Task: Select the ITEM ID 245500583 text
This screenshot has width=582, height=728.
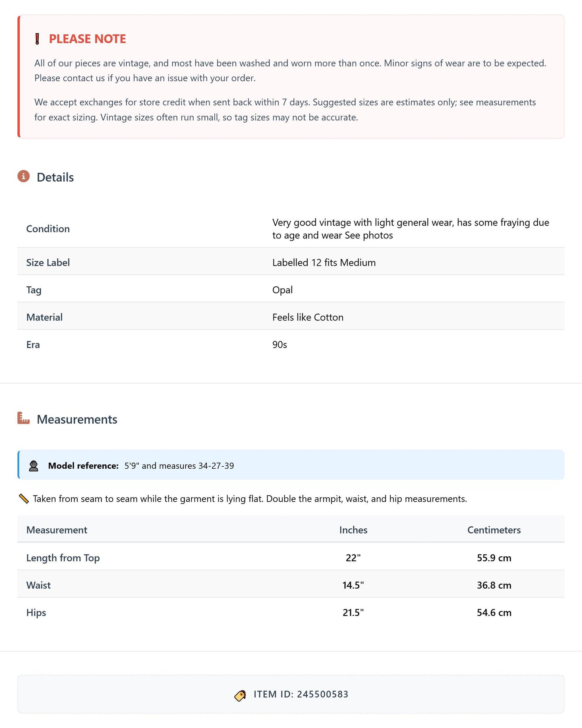Action: coord(301,695)
